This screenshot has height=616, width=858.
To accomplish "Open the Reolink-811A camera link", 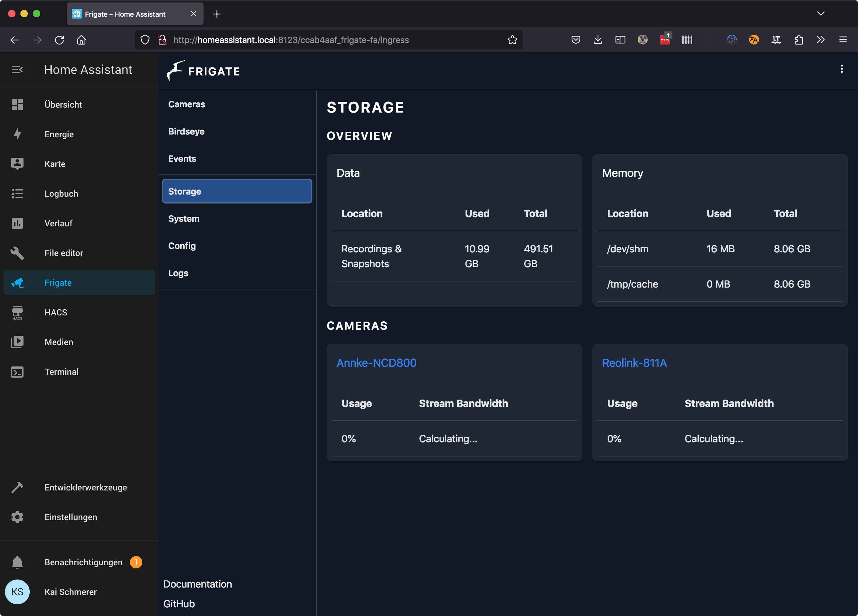I will 634,363.
